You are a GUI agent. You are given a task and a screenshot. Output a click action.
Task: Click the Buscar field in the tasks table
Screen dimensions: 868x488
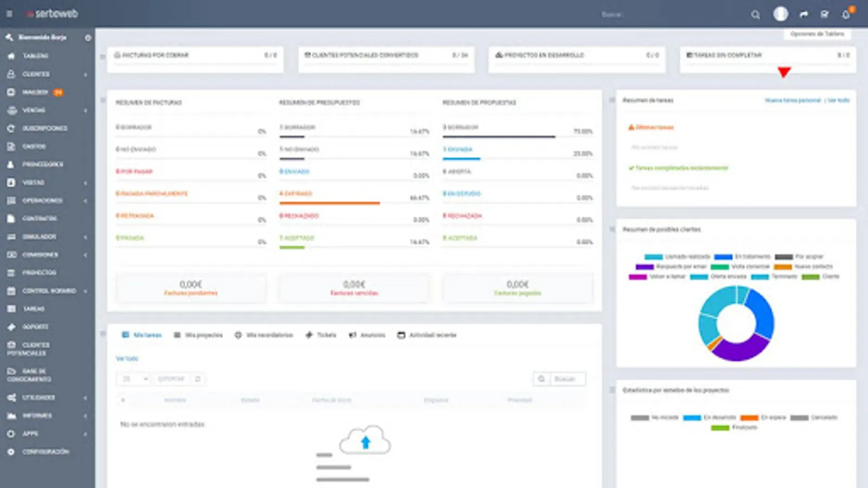click(x=567, y=379)
